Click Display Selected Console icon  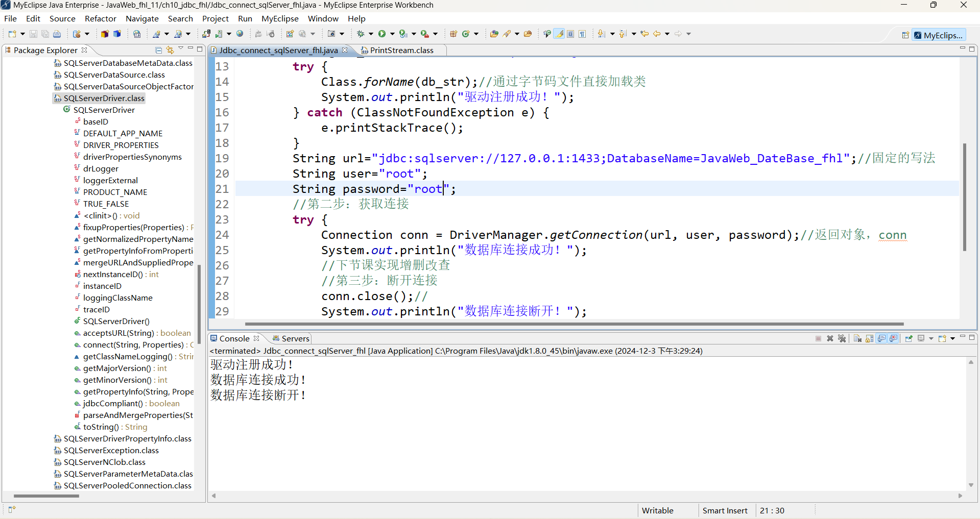click(x=921, y=338)
